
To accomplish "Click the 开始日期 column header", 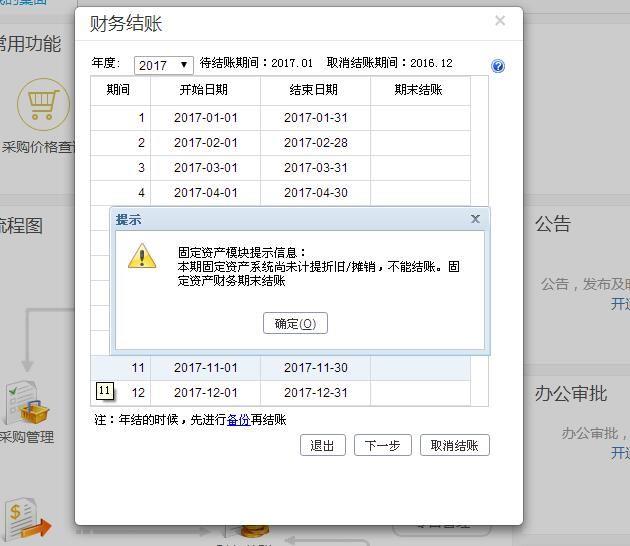I will click(205, 91).
